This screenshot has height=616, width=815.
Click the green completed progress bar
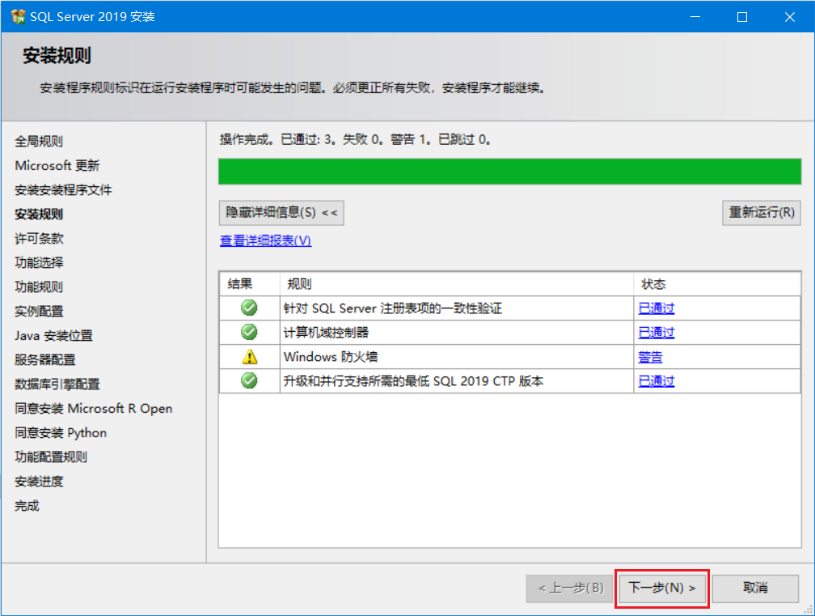pos(509,172)
